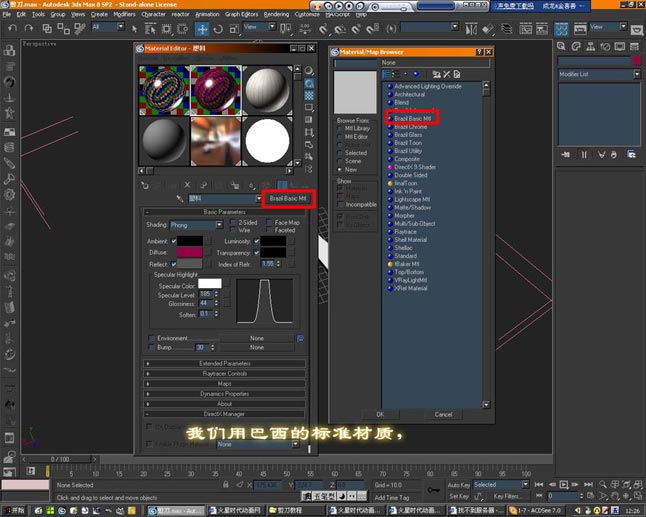Open the Graph Editors menu
The image size is (646, 517).
pos(241,14)
